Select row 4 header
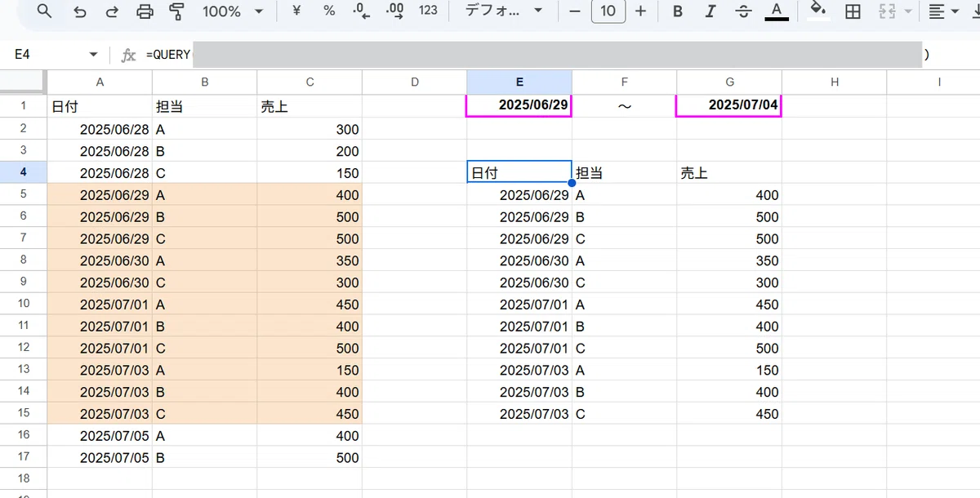980x498 pixels. [23, 172]
